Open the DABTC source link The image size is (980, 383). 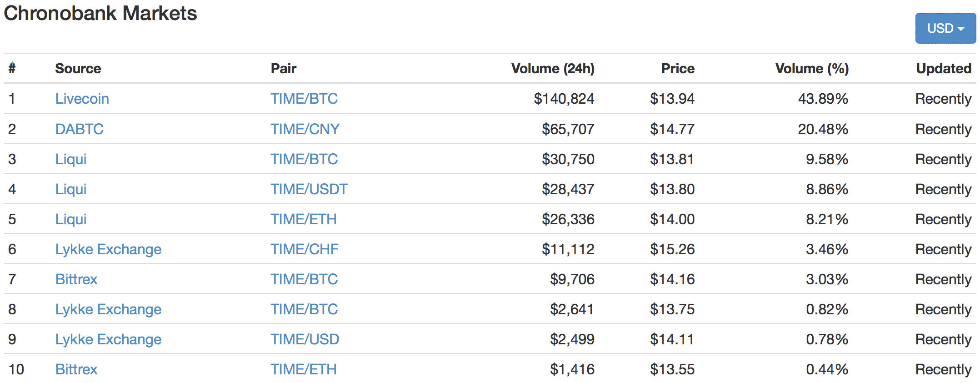[x=79, y=129]
